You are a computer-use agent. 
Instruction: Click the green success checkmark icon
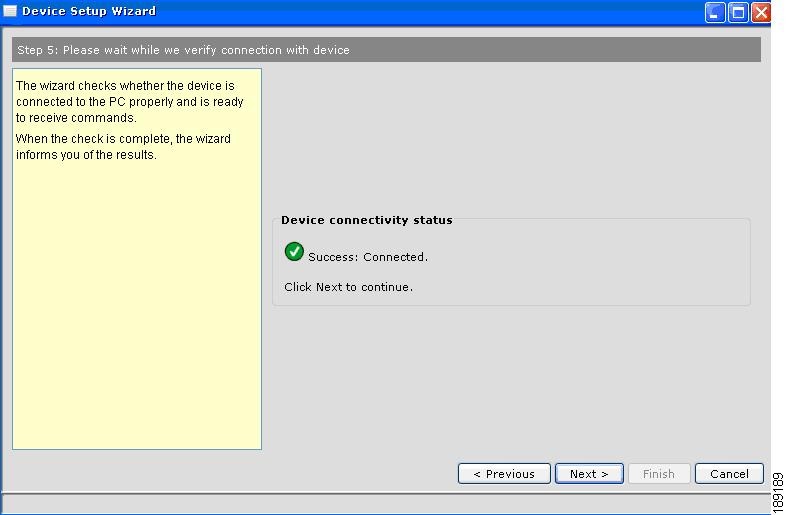(294, 252)
